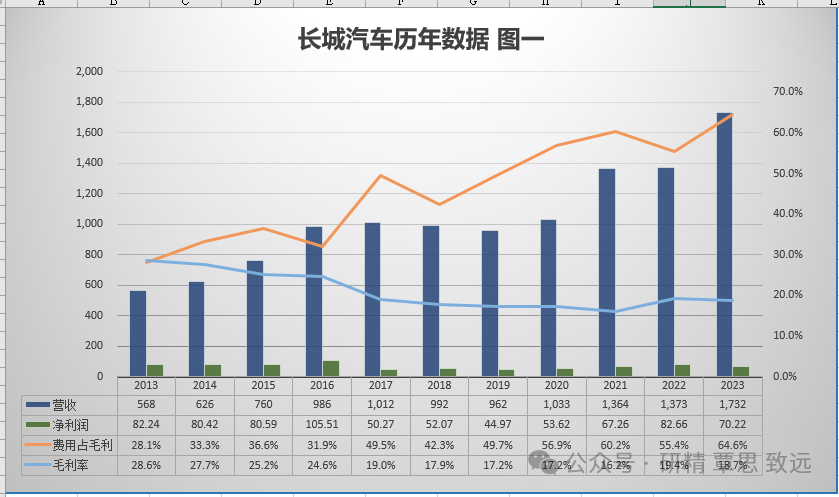Screen dimensions: 839x497
Task: Select the 2023 revenue bar
Action: (724, 244)
